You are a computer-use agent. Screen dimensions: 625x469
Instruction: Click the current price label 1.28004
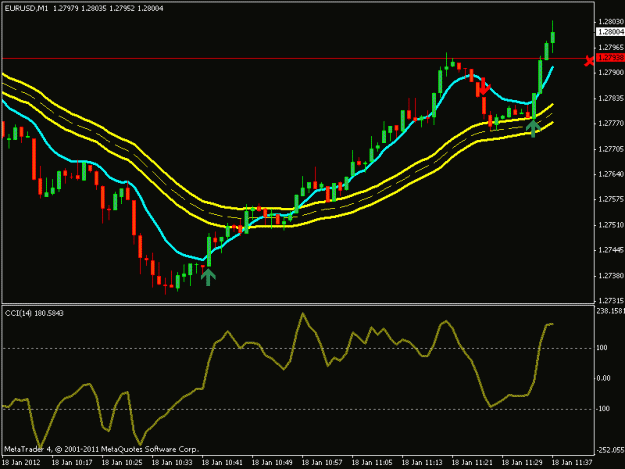tap(611, 32)
